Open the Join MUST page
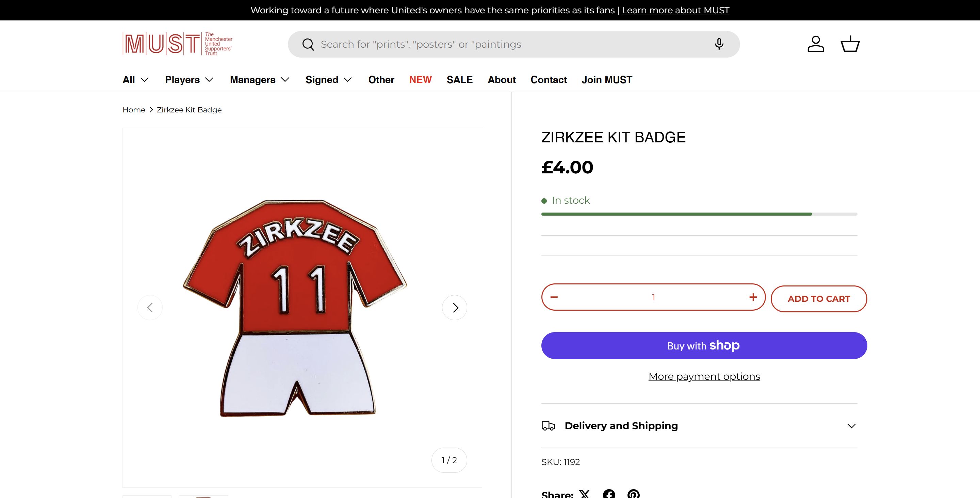Viewport: 980px width, 498px height. click(607, 80)
